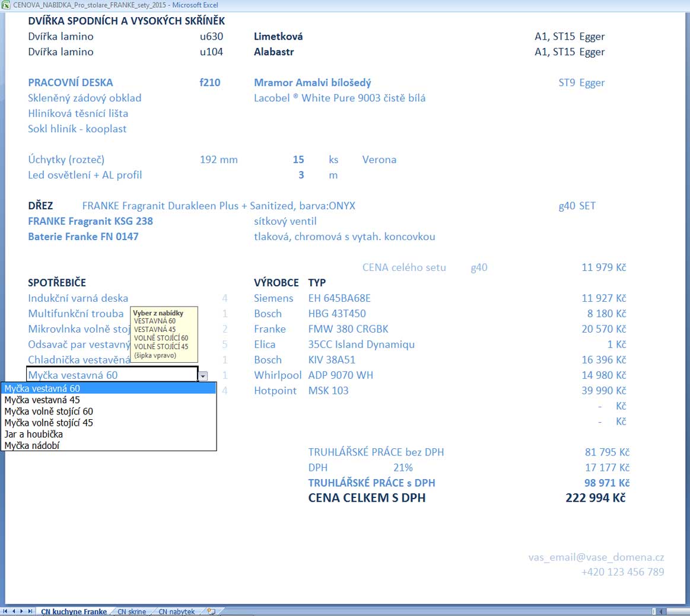This screenshot has width=690, height=616.
Task: Click the 'Úchytky (rozteč)' cell
Action: tap(66, 159)
